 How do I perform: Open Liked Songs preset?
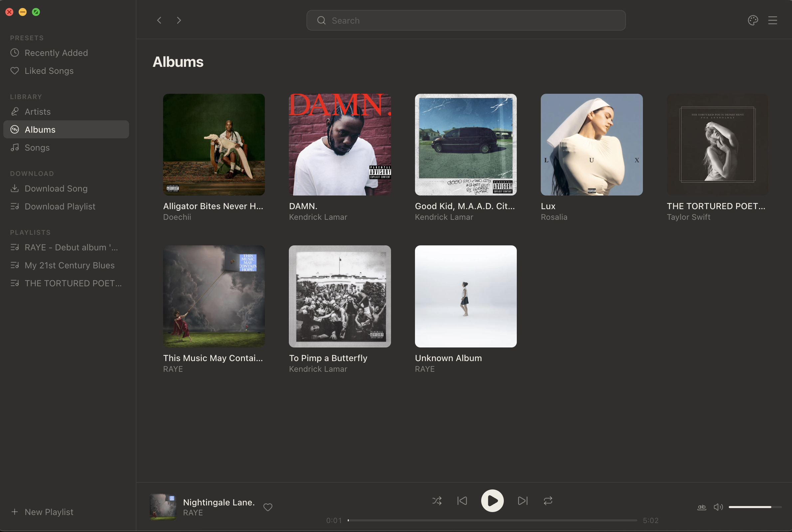coord(66,70)
